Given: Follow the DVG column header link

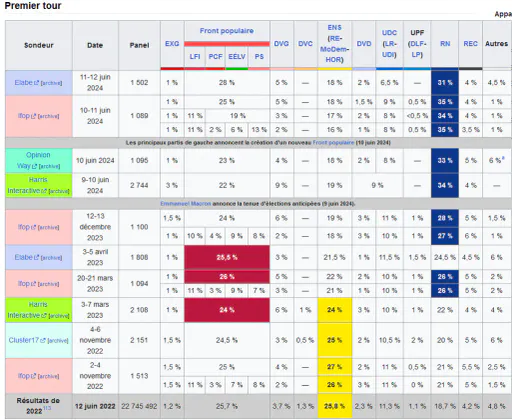Looking at the screenshot, I should [281, 44].
